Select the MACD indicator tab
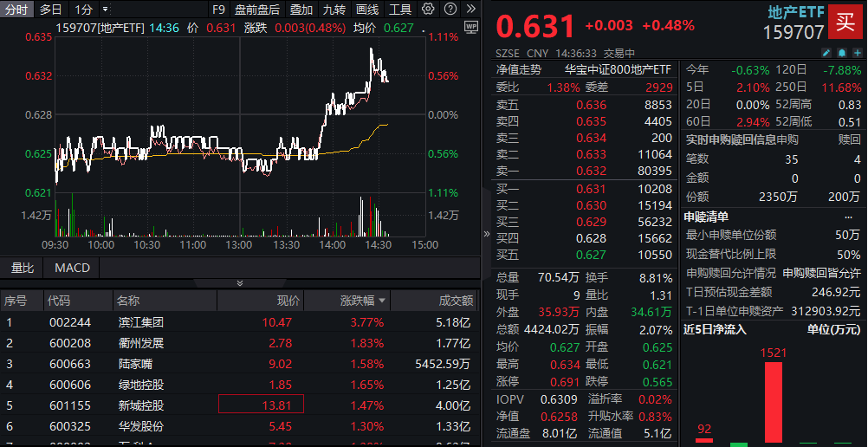Screen dimensions: 868x447 coord(72,268)
